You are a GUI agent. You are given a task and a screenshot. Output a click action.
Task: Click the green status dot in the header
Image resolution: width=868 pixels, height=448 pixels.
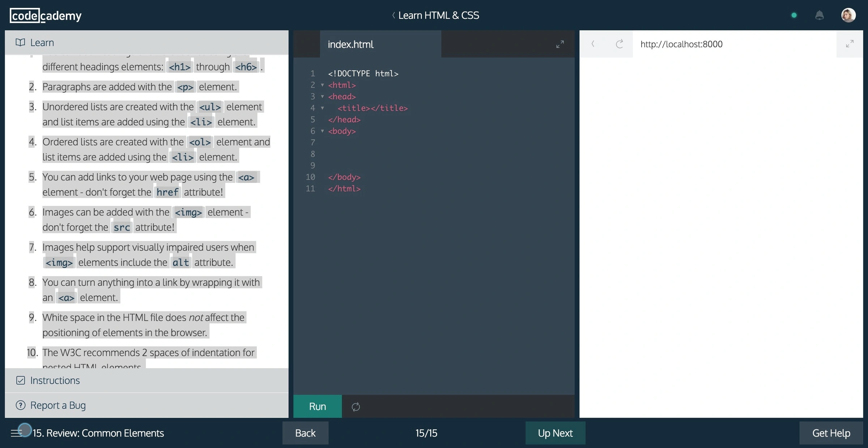click(x=794, y=15)
